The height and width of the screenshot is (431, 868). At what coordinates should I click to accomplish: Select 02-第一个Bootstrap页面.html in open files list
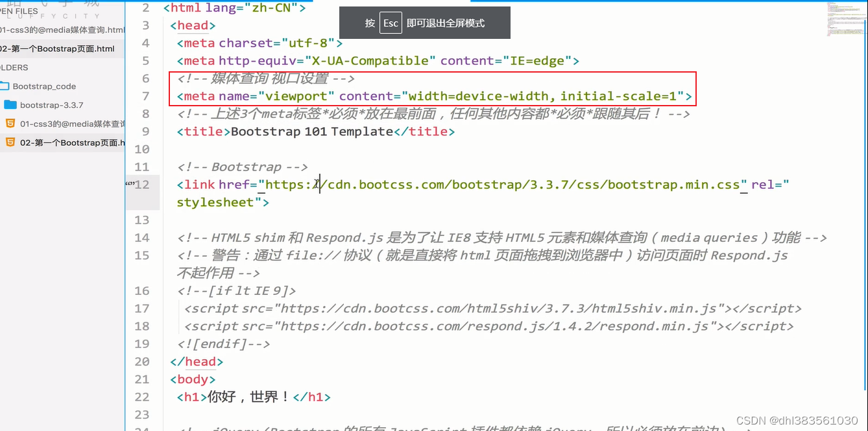pyautogui.click(x=57, y=49)
